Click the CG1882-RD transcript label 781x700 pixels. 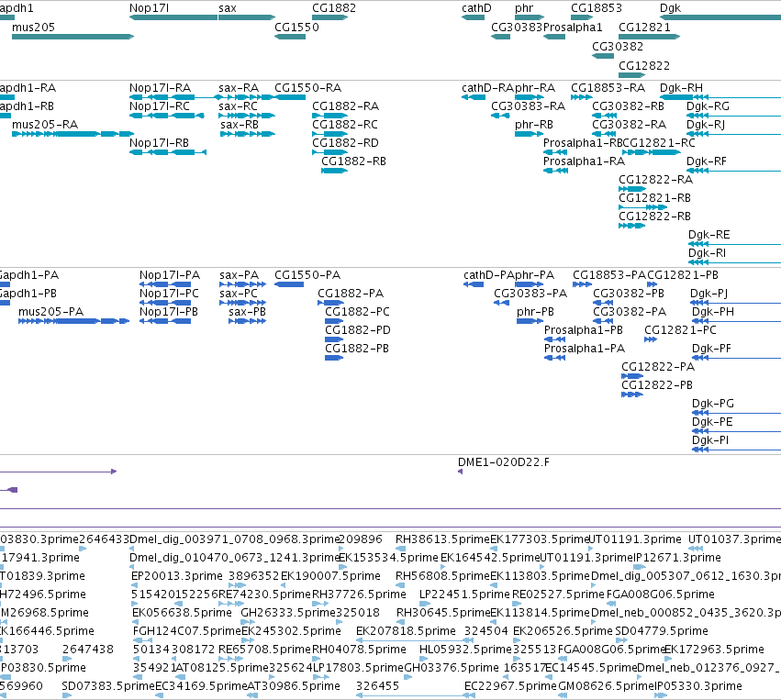(x=345, y=143)
